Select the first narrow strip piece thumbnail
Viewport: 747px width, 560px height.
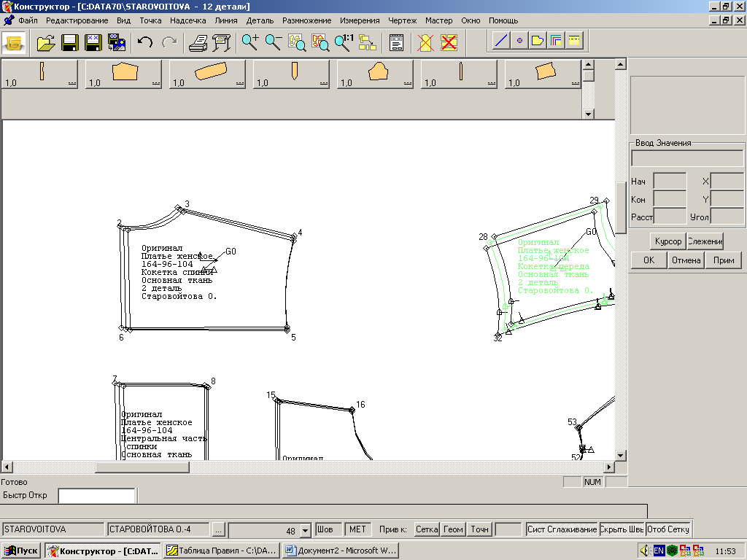tap(40, 74)
